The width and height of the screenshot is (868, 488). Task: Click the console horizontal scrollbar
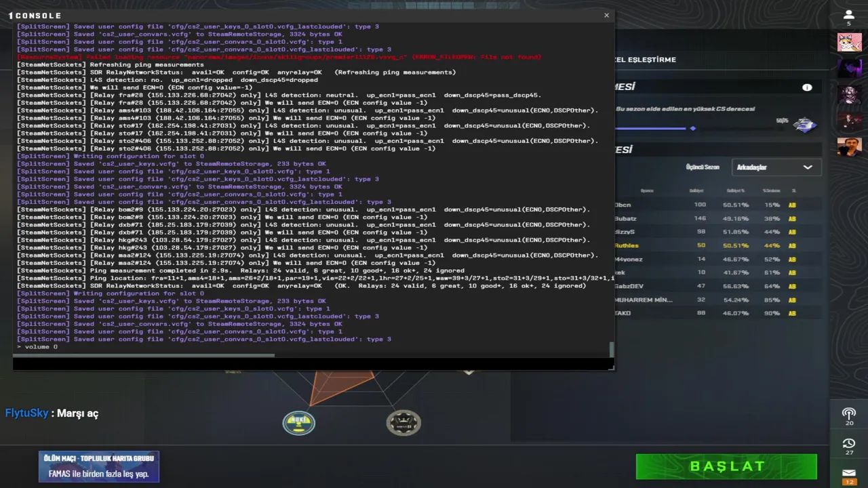point(144,354)
